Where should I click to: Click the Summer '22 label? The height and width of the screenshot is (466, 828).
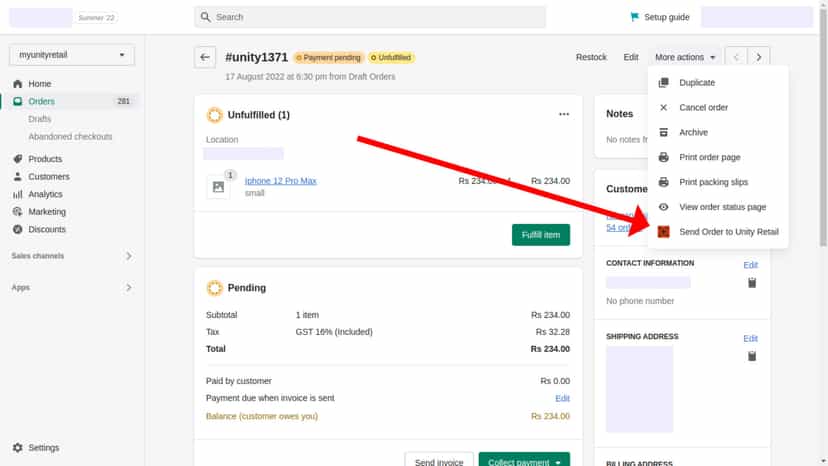pyautogui.click(x=96, y=17)
